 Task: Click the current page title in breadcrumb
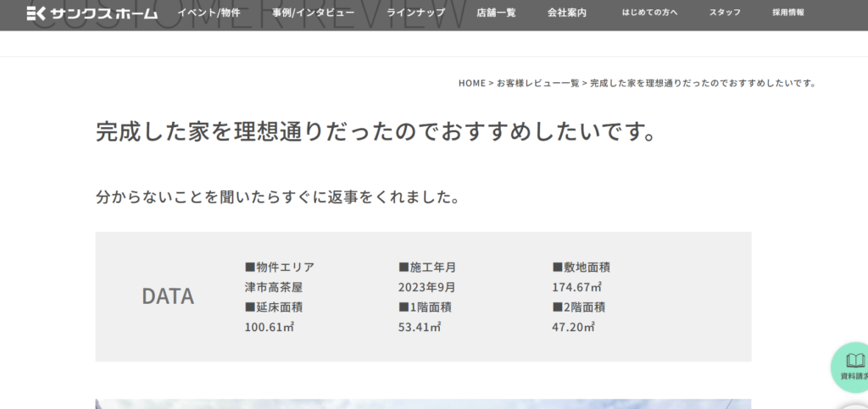pyautogui.click(x=702, y=83)
